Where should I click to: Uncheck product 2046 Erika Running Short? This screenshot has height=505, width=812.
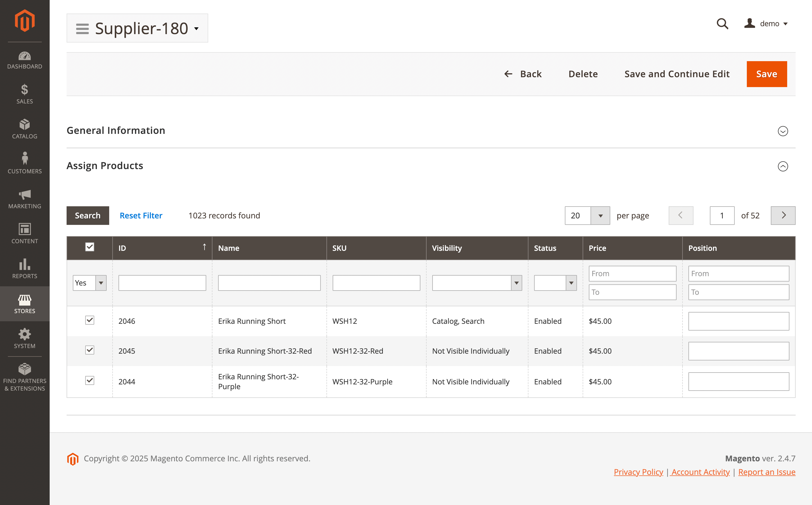tap(90, 320)
